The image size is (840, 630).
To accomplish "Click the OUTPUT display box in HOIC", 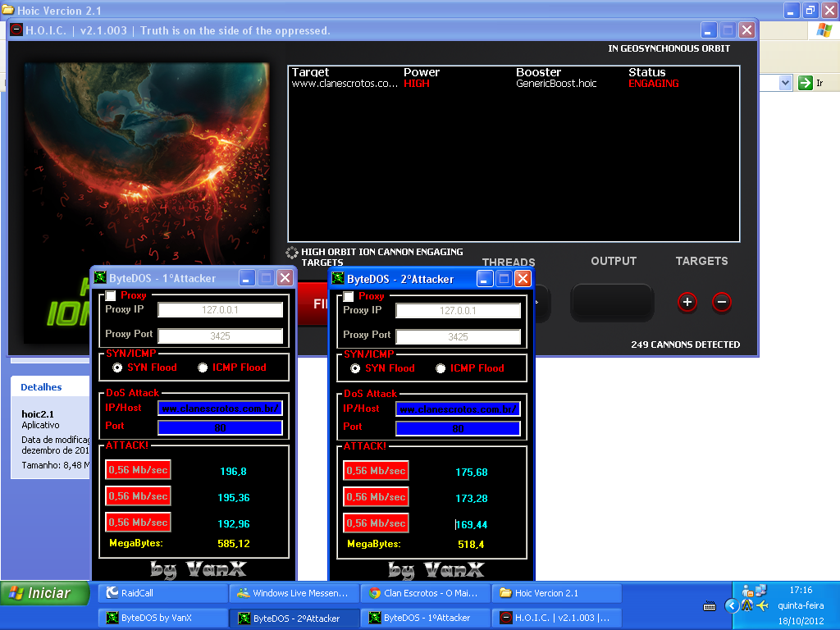I will coord(612,303).
